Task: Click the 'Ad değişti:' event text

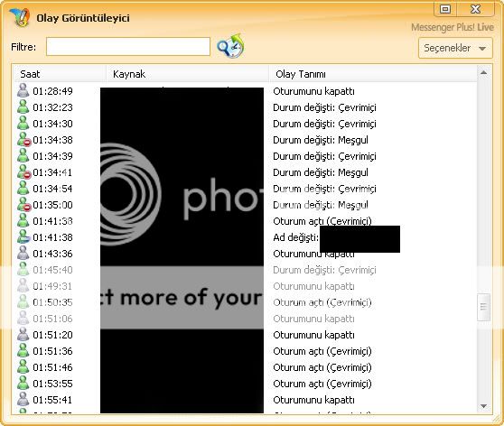Action: click(x=295, y=237)
